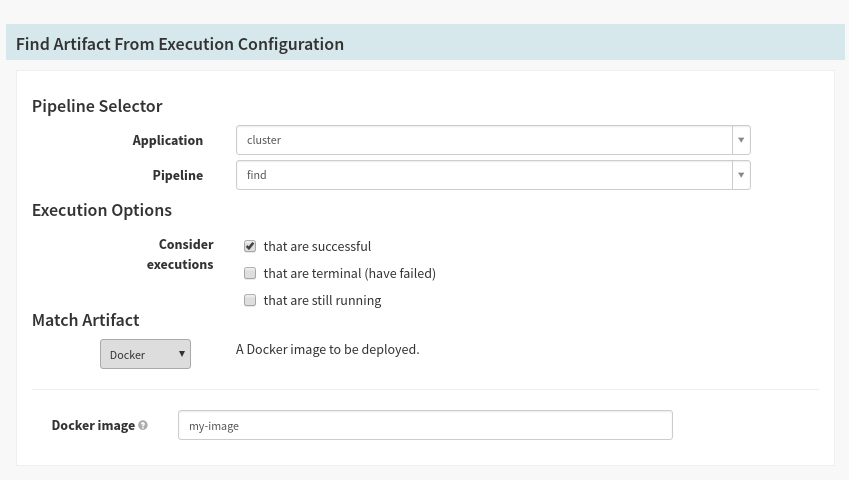Click the Pipeline dropdown arrow
The width and height of the screenshot is (849, 480).
741,175
